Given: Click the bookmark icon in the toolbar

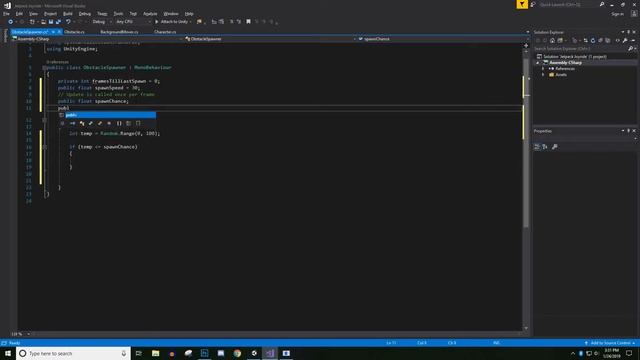Looking at the screenshot, I should pyautogui.click(x=248, y=22).
